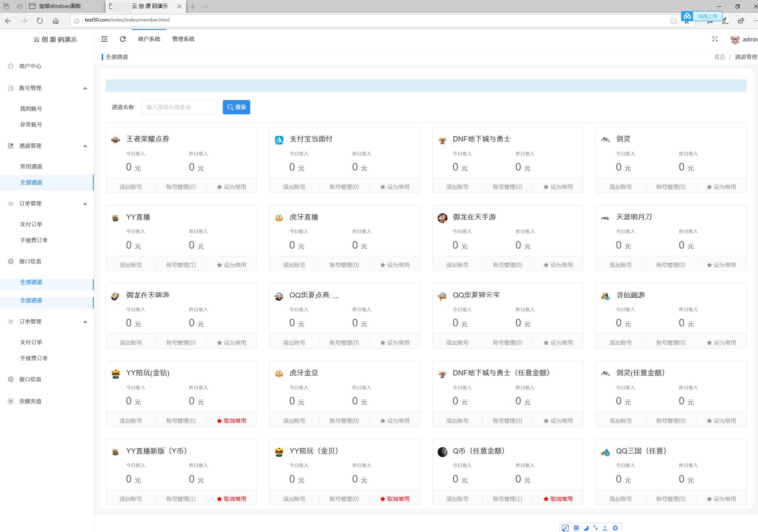Click the YY陪玩(金钻) channel icon
The image size is (758, 532).
pos(116,374)
